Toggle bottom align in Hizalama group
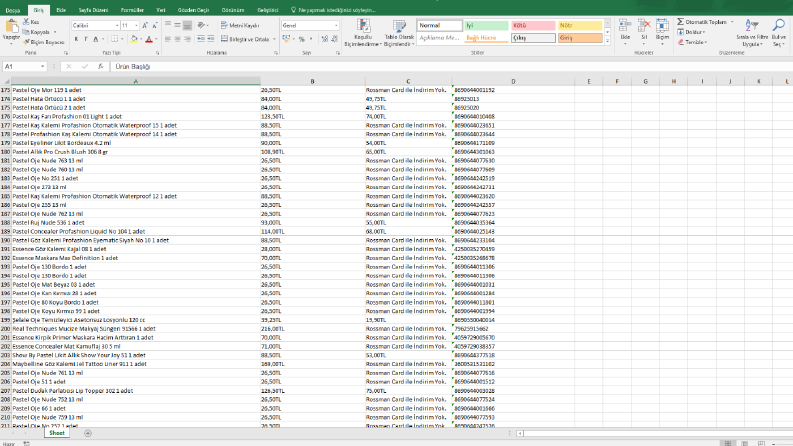793x446 pixels. [x=187, y=25]
